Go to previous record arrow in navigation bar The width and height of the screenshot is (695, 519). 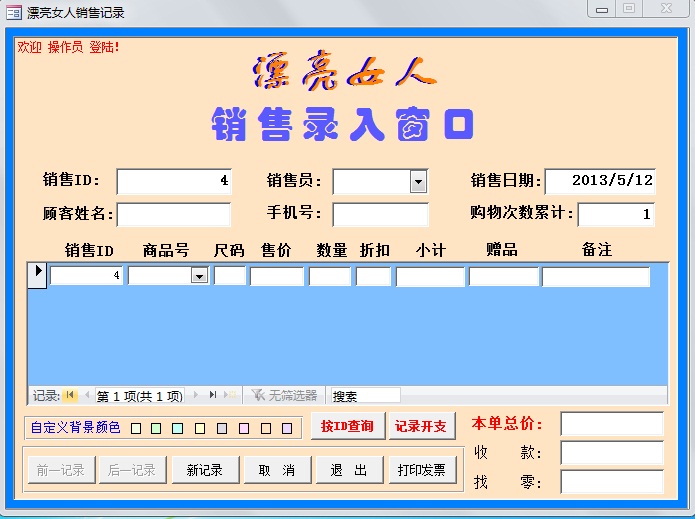87,394
